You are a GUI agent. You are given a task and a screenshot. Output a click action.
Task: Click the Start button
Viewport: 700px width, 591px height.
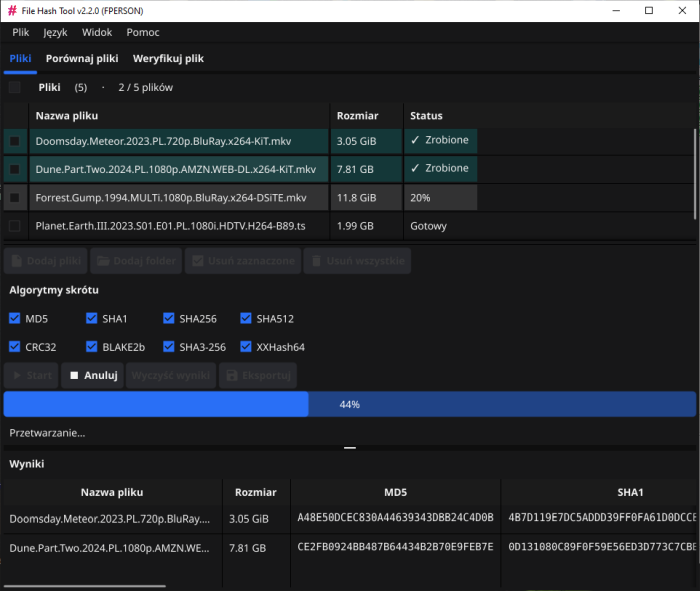coord(31,375)
